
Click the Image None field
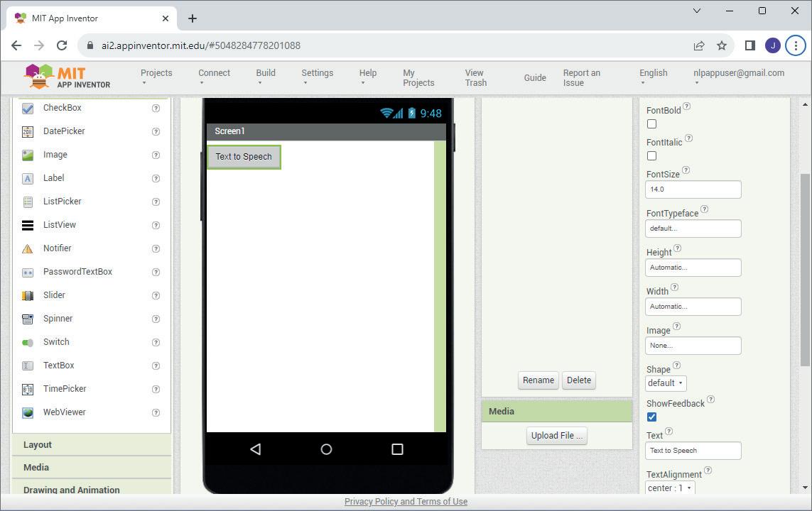pyautogui.click(x=693, y=346)
